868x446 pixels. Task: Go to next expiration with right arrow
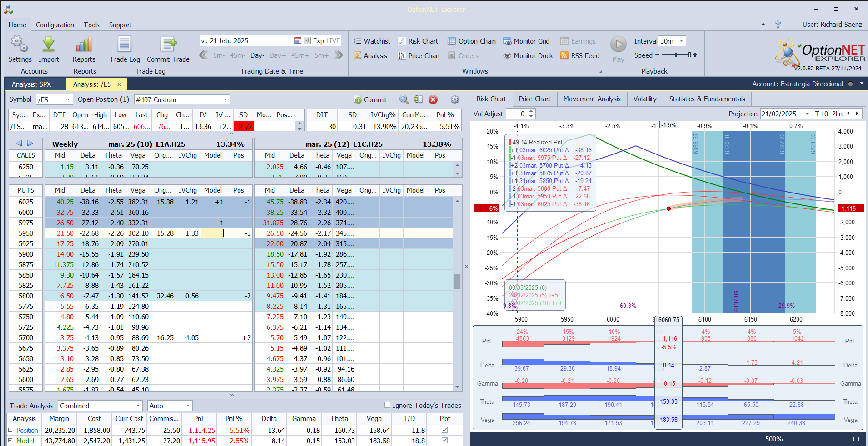pyautogui.click(x=30, y=144)
